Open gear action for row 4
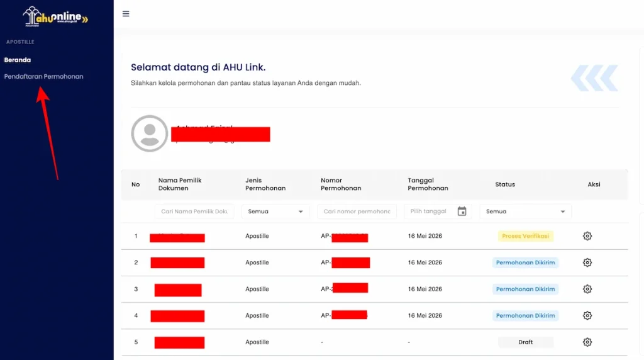Viewport: 644px width, 360px height. (587, 315)
